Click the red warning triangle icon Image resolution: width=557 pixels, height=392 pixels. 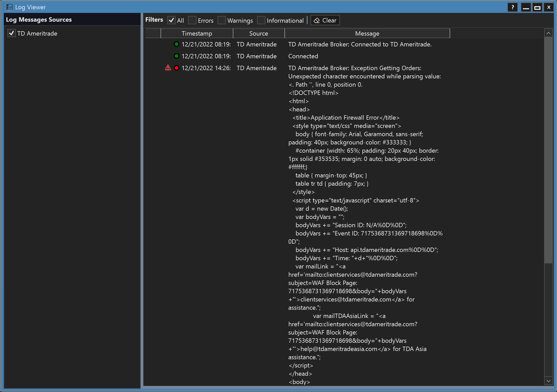point(168,68)
